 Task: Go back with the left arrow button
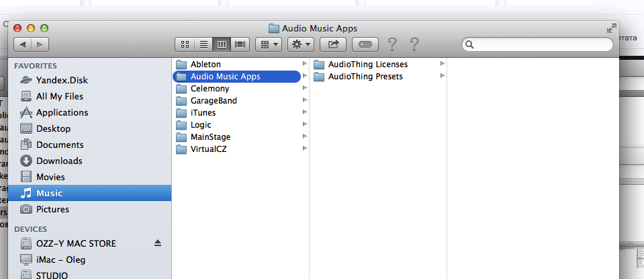(23, 44)
